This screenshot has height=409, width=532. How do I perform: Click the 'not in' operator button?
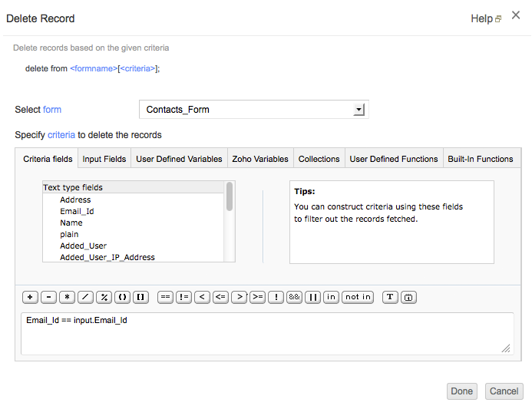(x=358, y=297)
